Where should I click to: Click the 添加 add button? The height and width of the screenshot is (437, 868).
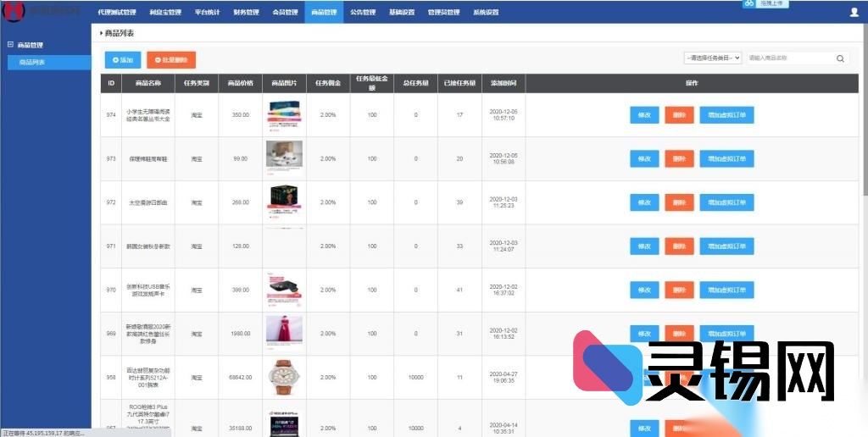123,59
